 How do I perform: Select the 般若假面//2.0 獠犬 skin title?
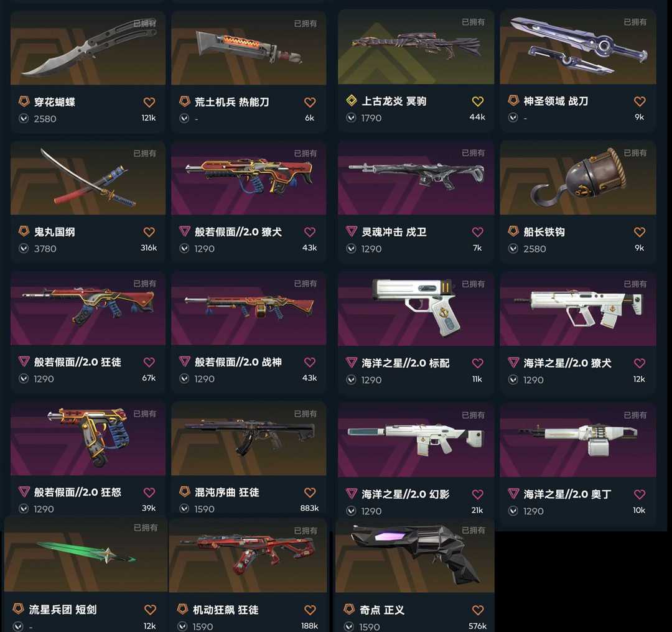click(x=238, y=232)
